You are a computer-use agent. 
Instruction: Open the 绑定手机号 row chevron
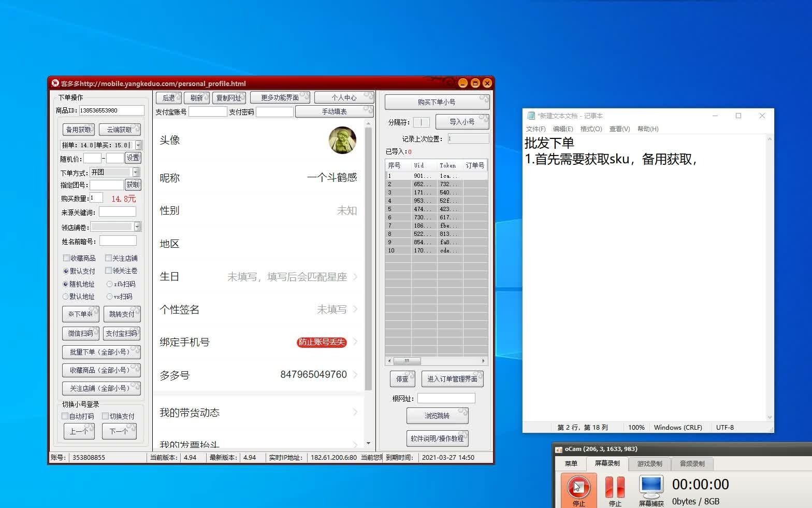click(355, 342)
